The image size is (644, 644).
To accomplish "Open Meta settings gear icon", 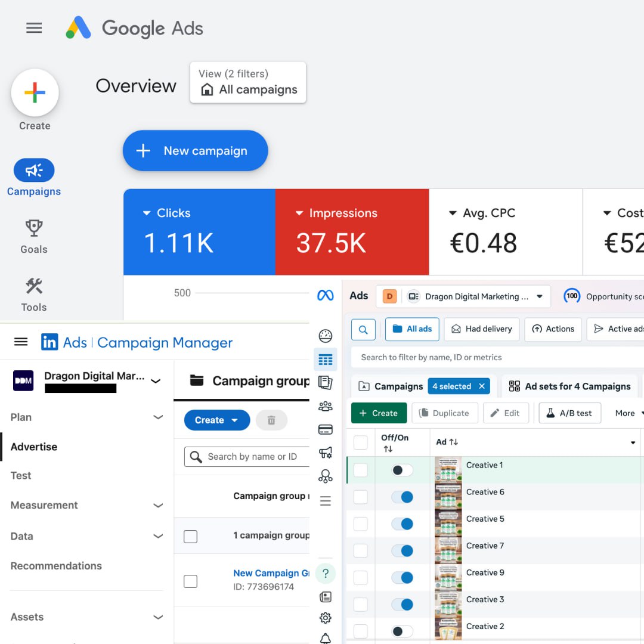I will 326,618.
